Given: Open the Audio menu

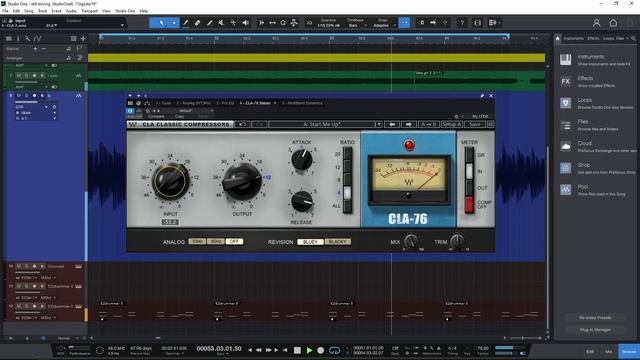Looking at the screenshot, I should (x=71, y=11).
